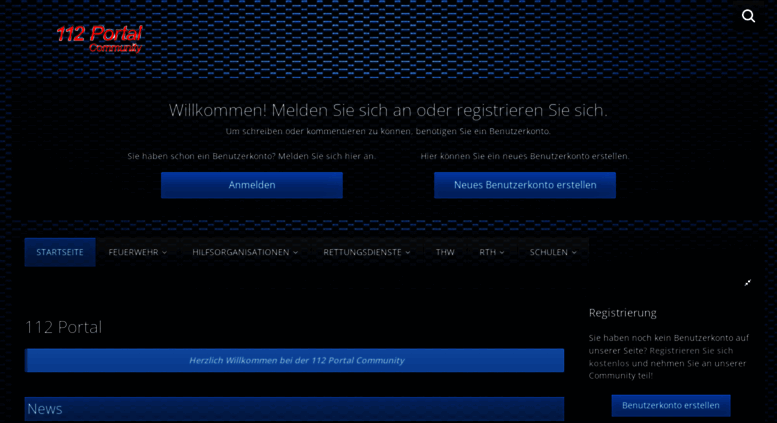
Task: Open the Schulen menu
Action: tap(553, 252)
